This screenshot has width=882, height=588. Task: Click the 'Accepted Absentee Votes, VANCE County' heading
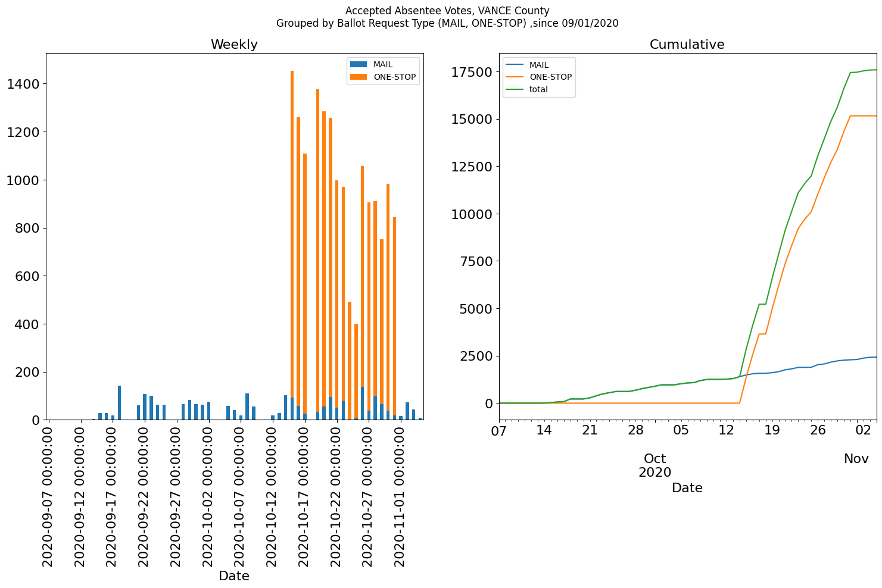point(447,11)
